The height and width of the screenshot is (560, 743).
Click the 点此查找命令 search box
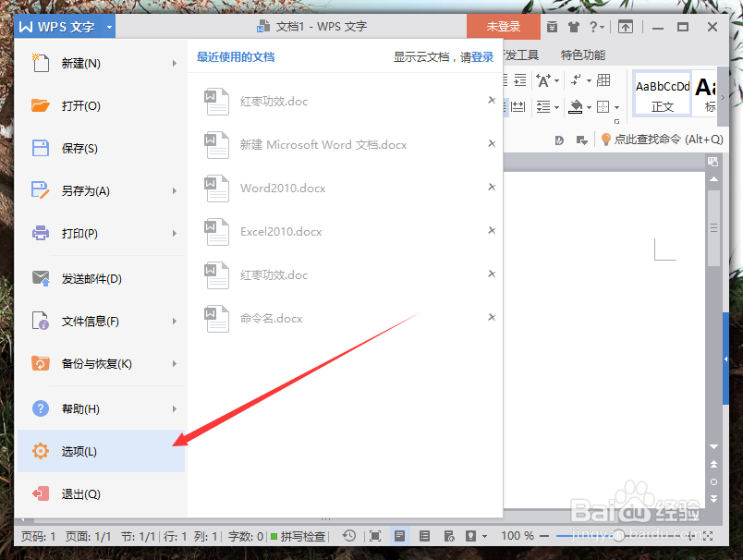click(x=668, y=140)
